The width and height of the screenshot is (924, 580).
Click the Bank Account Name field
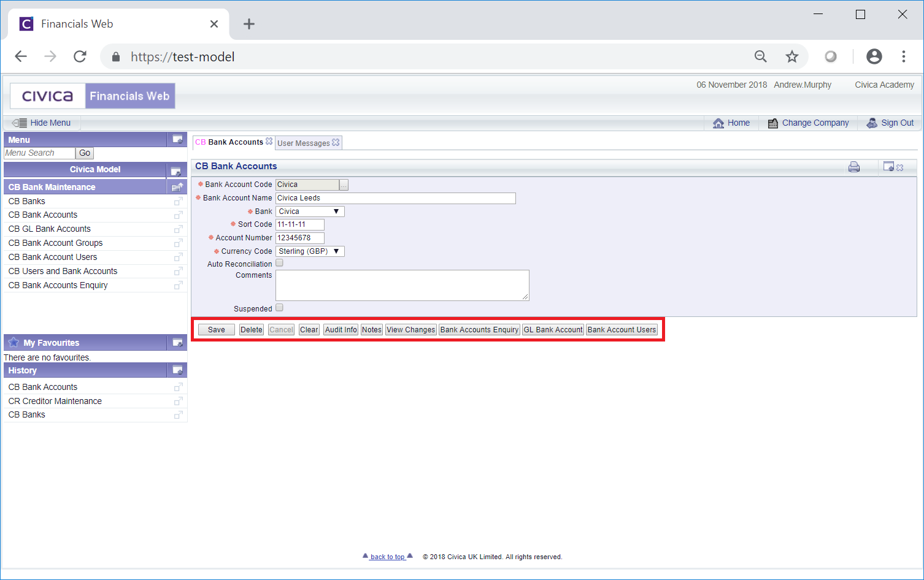coord(396,198)
